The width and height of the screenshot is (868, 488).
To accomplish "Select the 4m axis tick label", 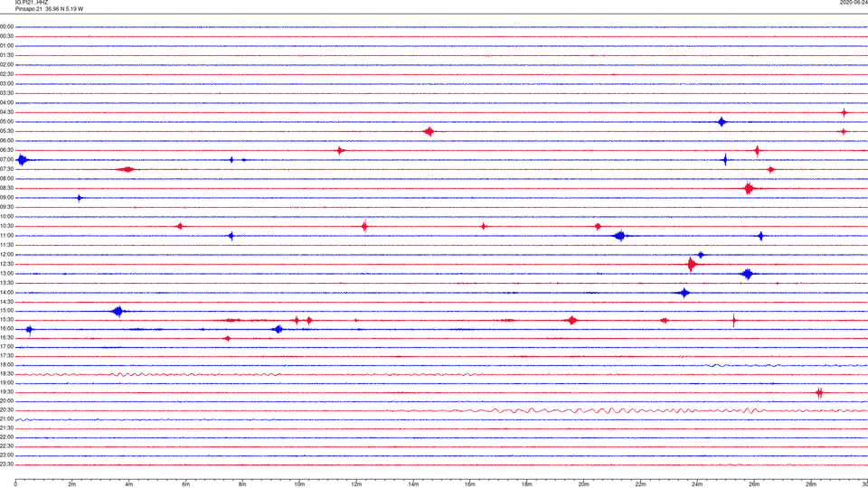I will point(129,484).
